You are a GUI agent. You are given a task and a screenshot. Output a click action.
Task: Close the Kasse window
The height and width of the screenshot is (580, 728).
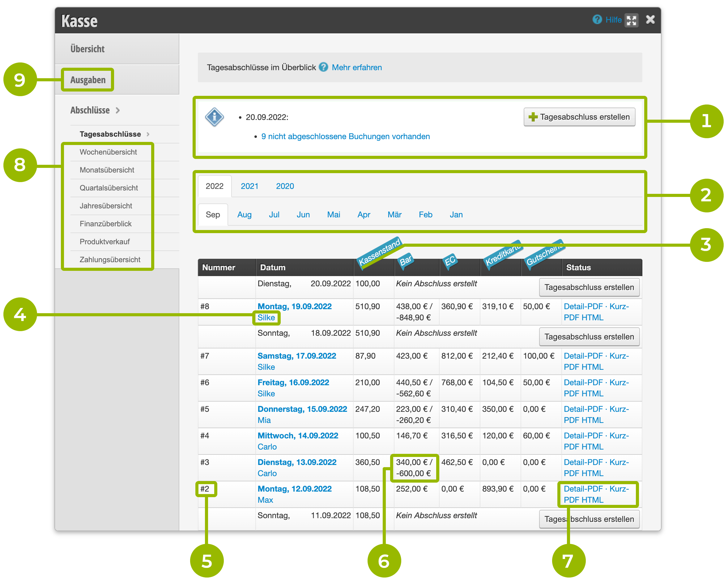(x=650, y=19)
